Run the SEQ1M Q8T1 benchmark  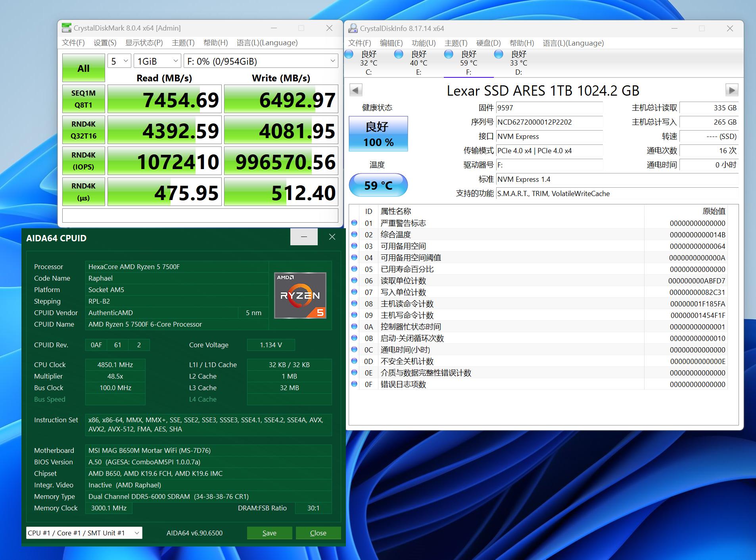point(83,99)
